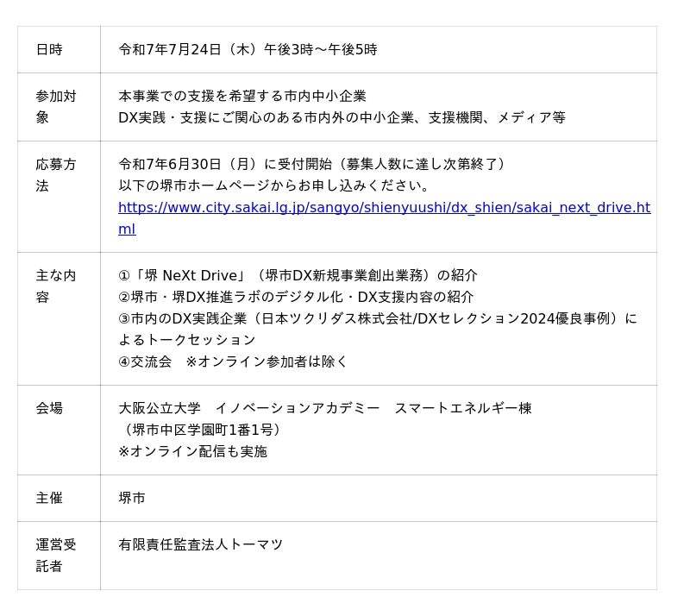Click the 会場 row label
690x616 pixels.
[49, 408]
